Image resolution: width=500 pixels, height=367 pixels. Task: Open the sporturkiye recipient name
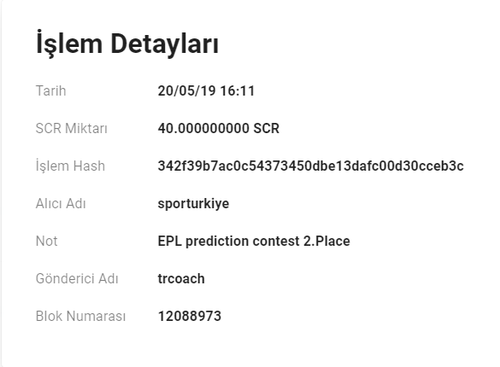click(x=193, y=204)
